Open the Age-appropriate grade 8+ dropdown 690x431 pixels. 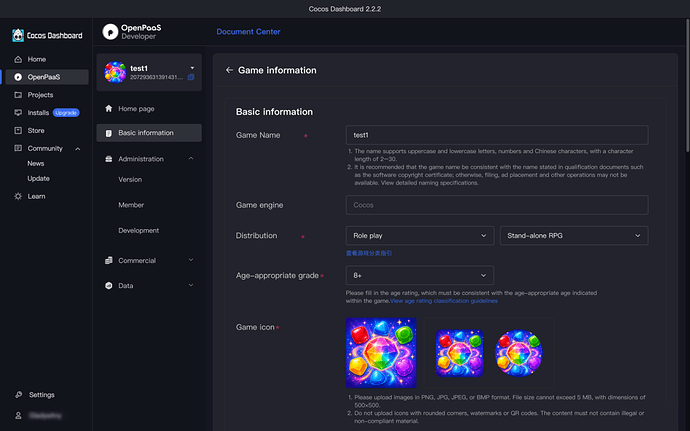pyautogui.click(x=420, y=276)
